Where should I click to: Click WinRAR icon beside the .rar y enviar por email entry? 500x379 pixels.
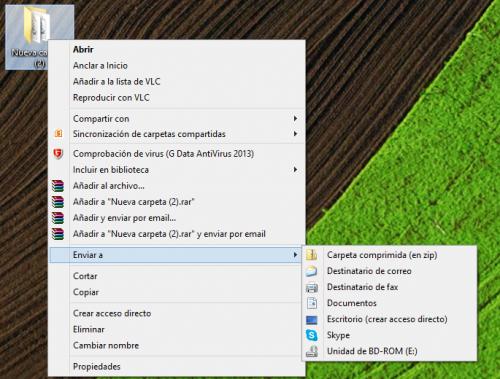(x=58, y=234)
